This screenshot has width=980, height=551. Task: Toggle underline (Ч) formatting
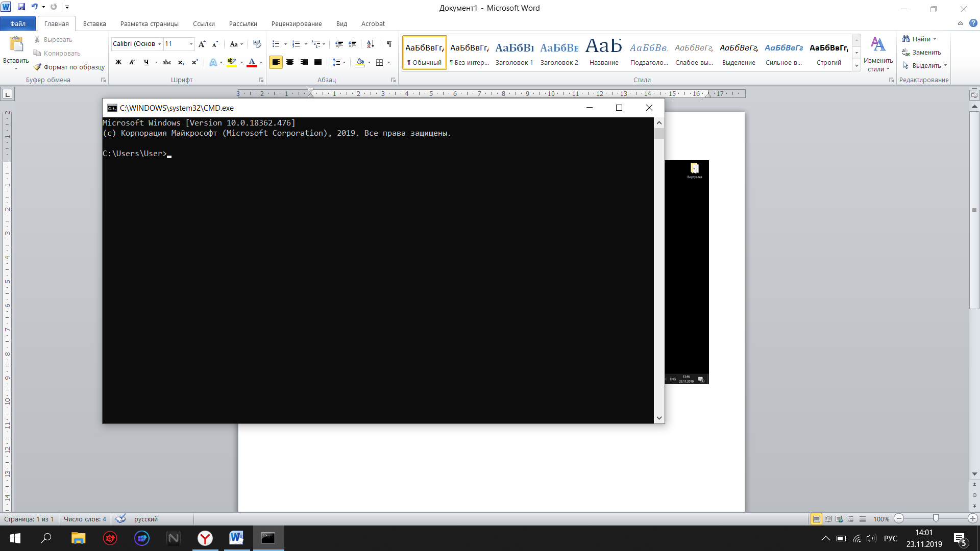pos(146,62)
